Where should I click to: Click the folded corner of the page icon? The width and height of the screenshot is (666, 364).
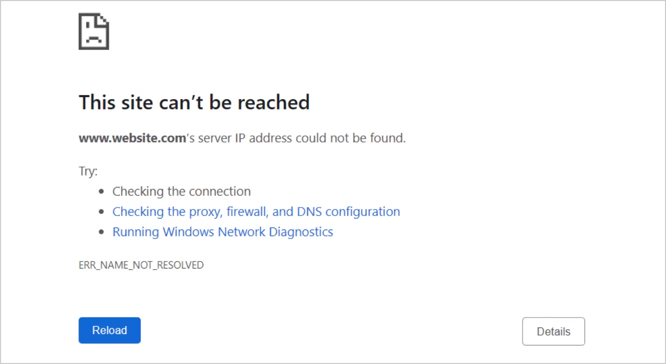(x=103, y=20)
